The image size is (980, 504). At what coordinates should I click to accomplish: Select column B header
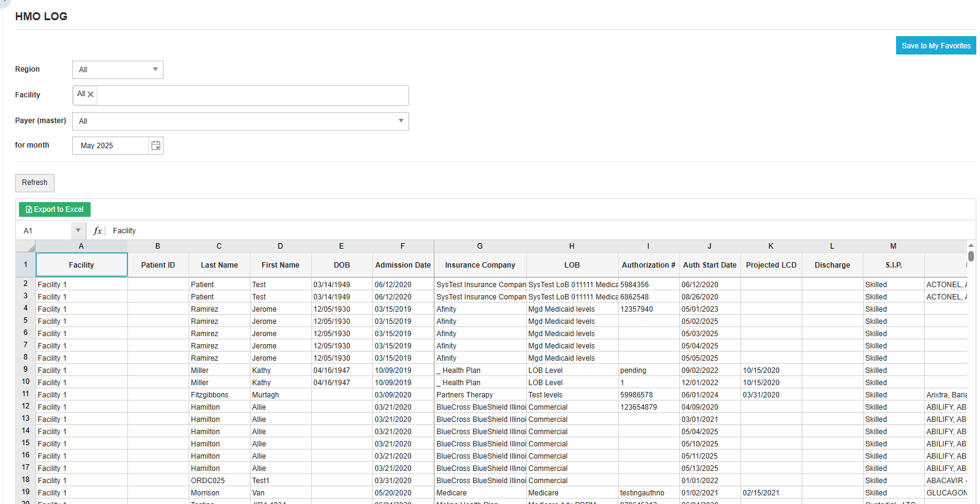[x=158, y=246]
